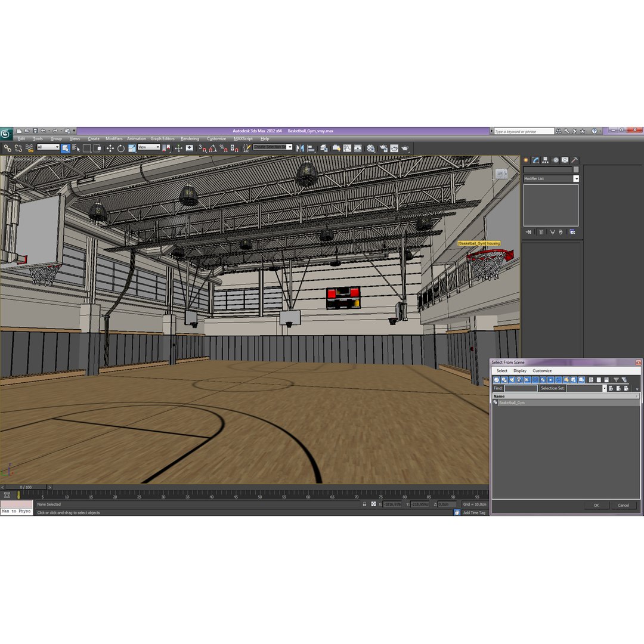Activate the Select Object tool
Image resolution: width=644 pixels, height=644 pixels.
click(66, 148)
